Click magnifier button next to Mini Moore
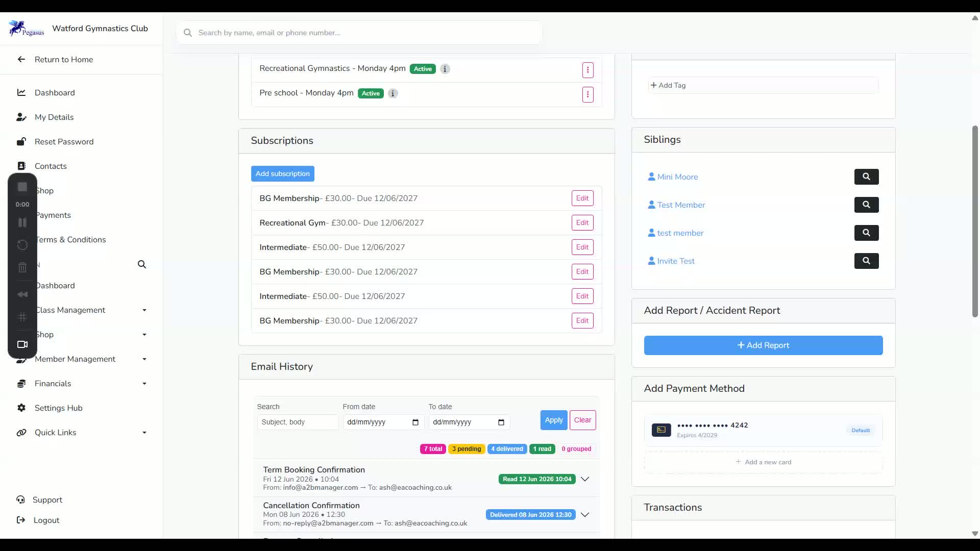Screen dimensions: 980x551 [866, 177]
